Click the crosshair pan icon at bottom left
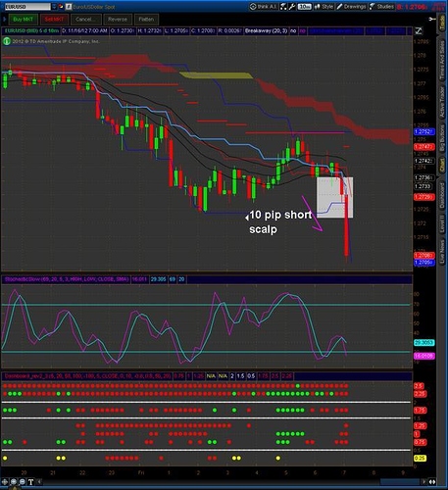 pos(5,482)
